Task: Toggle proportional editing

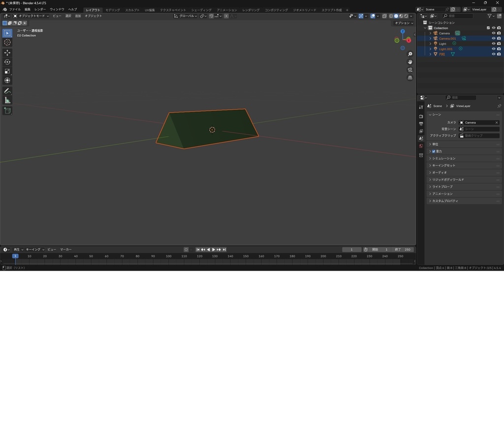Action: coord(226,16)
